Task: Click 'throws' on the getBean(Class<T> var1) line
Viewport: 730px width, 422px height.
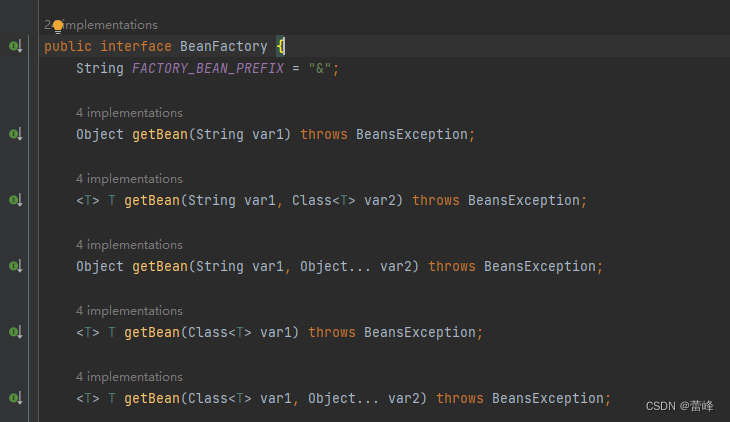Action: pyautogui.click(x=332, y=333)
